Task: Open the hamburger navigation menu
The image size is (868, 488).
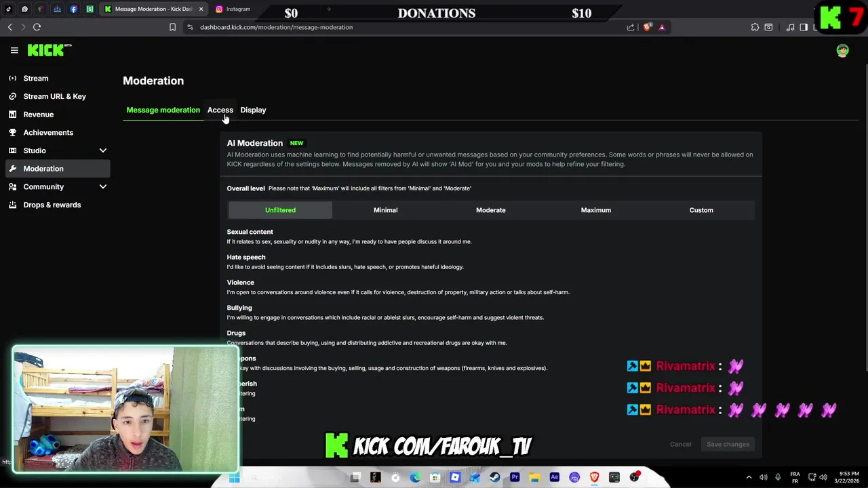Action: pyautogui.click(x=14, y=50)
